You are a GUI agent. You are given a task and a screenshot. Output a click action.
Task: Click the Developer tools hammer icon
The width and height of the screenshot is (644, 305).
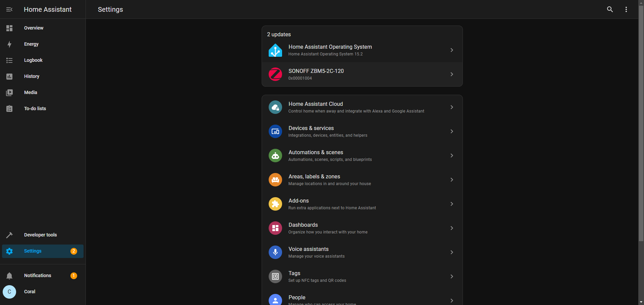tap(9, 235)
